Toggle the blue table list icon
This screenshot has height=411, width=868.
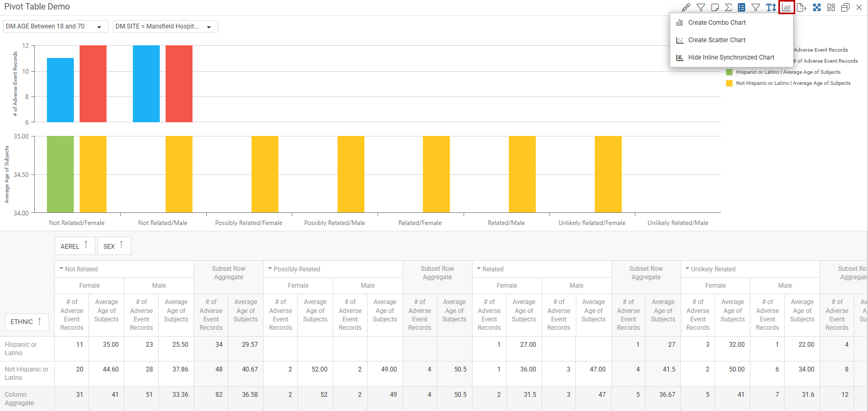coord(741,7)
